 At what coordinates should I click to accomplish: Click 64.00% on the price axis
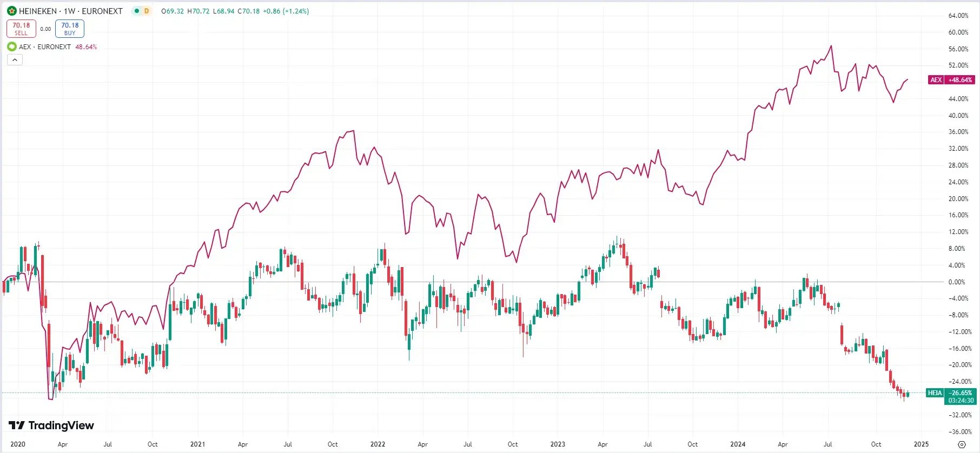(958, 16)
